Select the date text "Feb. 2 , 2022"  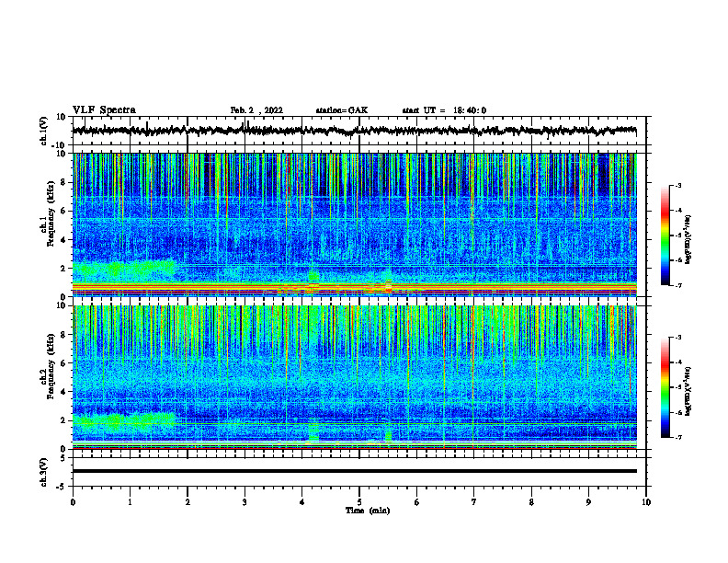pyautogui.click(x=256, y=110)
